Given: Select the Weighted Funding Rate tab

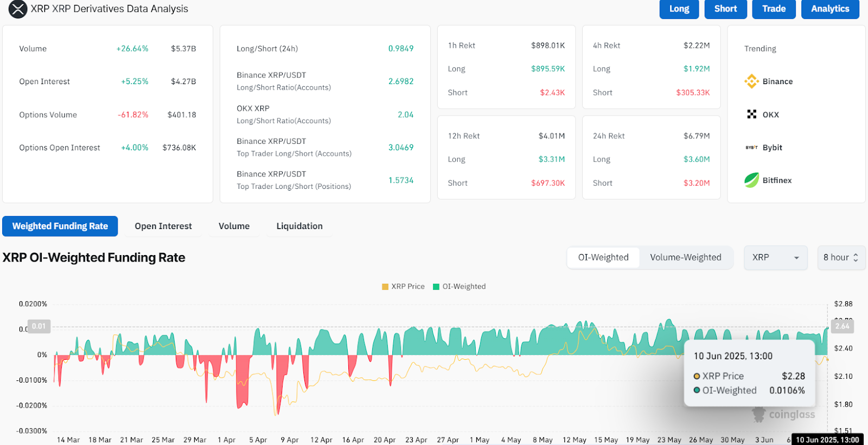Looking at the screenshot, I should 60,226.
